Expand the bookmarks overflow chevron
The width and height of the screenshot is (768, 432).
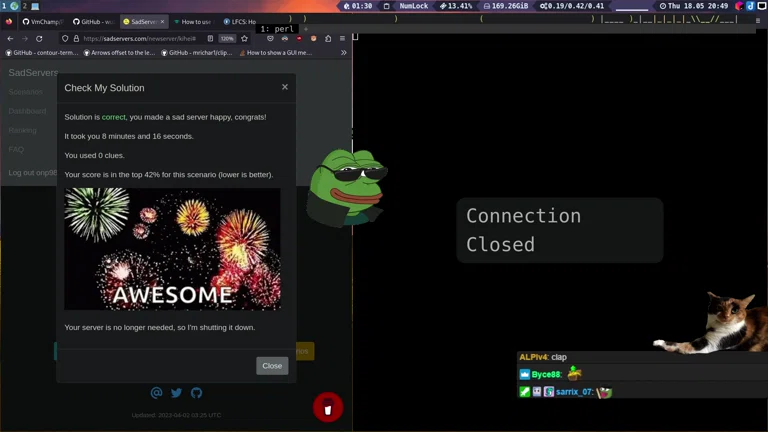pyautogui.click(x=343, y=53)
